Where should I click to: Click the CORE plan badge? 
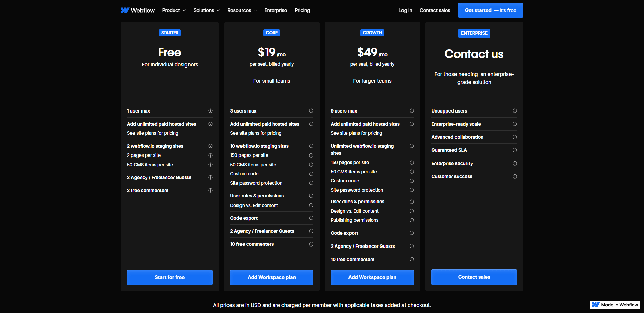click(x=272, y=33)
